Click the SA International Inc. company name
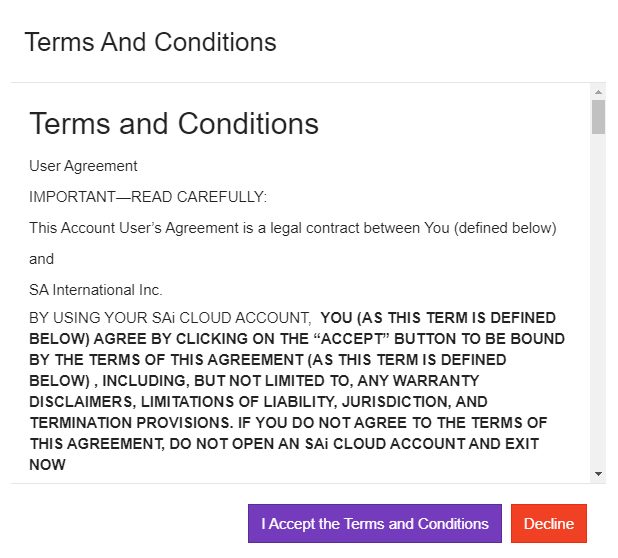Image resolution: width=618 pixels, height=558 pixels. point(96,290)
